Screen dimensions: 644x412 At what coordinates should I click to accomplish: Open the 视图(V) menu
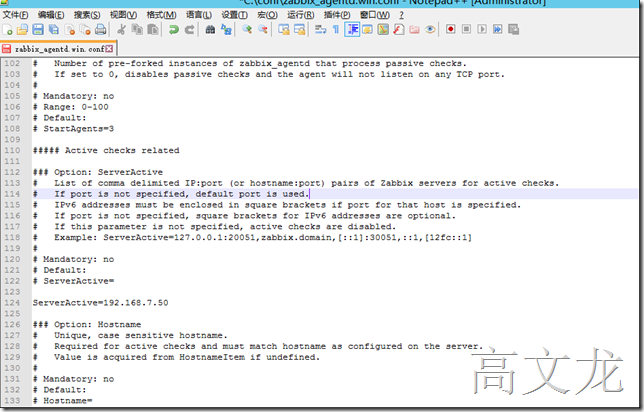123,15
